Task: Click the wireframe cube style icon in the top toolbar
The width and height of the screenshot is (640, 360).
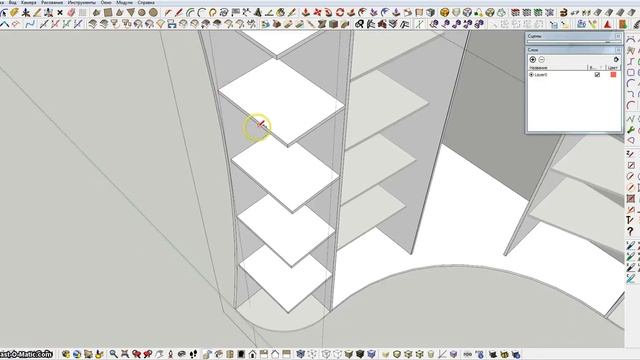Action: point(467,13)
